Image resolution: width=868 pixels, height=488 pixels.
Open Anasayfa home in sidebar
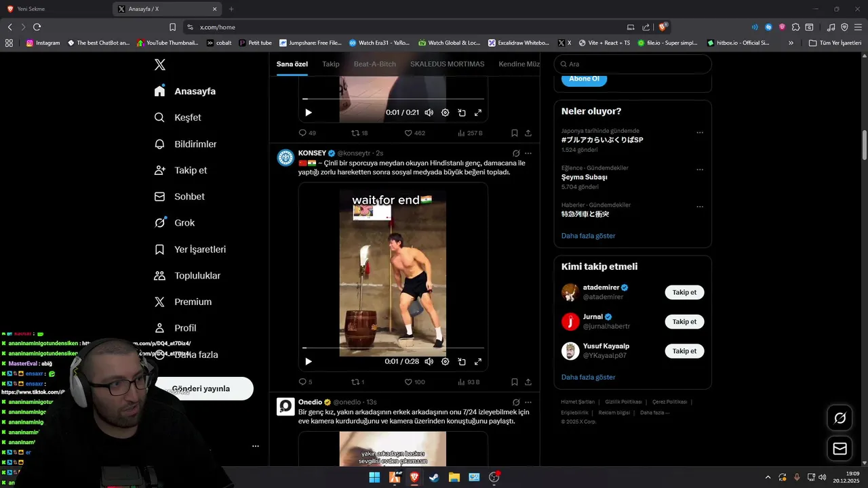(185, 91)
